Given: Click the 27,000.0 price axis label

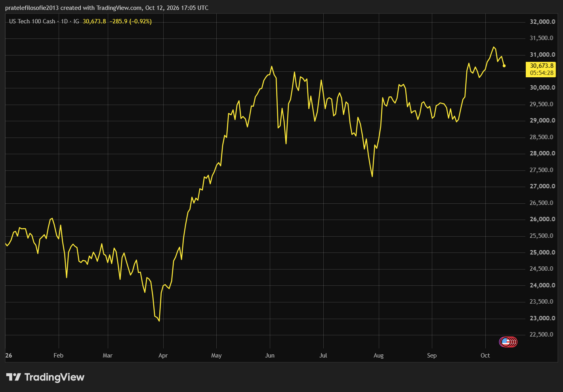Looking at the screenshot, I should click(x=542, y=186).
